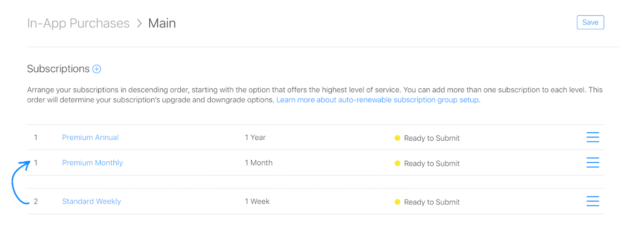Click the 1 Month duration text
The height and width of the screenshot is (233, 644).
[x=259, y=163]
